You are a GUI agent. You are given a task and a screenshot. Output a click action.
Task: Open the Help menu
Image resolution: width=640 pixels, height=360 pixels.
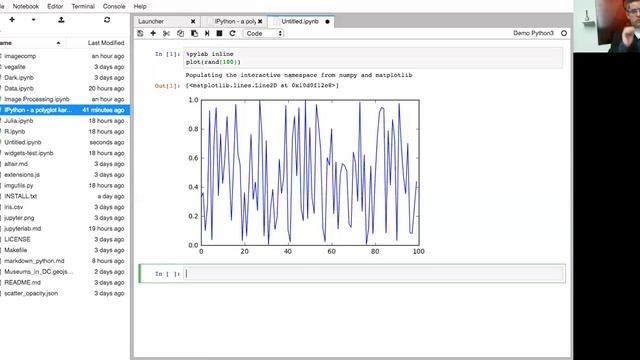140,7
